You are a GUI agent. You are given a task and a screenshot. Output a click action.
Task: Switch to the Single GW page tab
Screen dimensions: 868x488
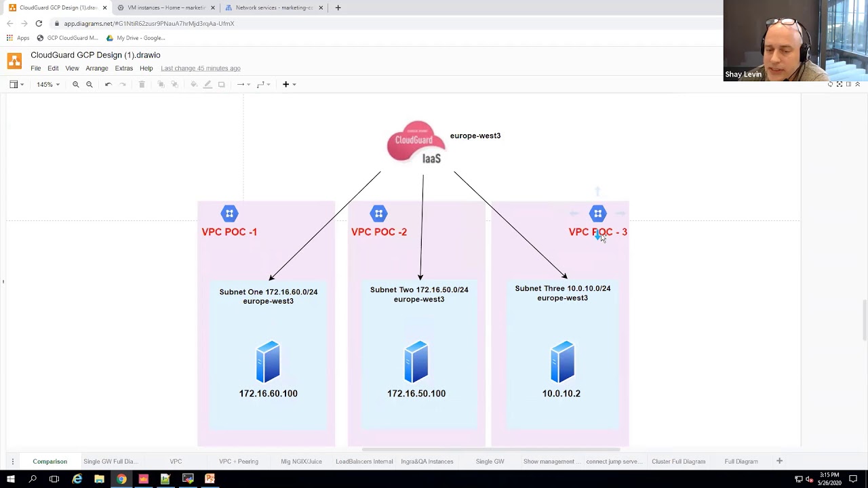click(x=490, y=462)
